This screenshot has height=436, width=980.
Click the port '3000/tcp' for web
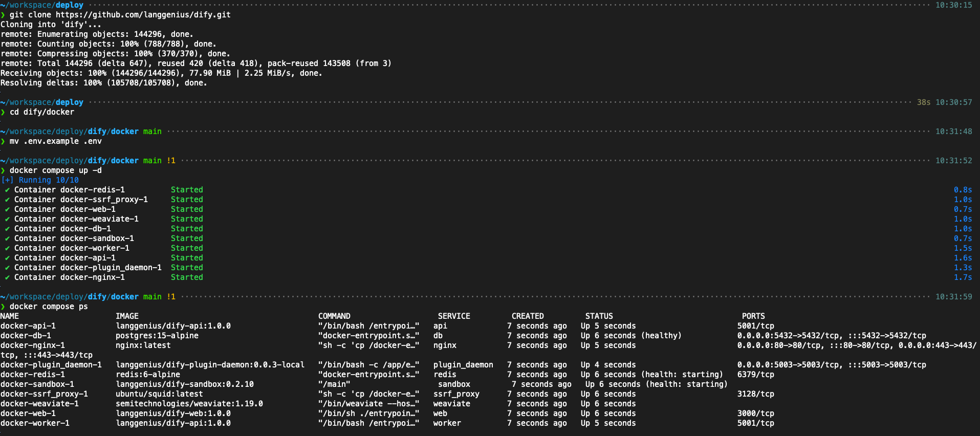pos(756,413)
